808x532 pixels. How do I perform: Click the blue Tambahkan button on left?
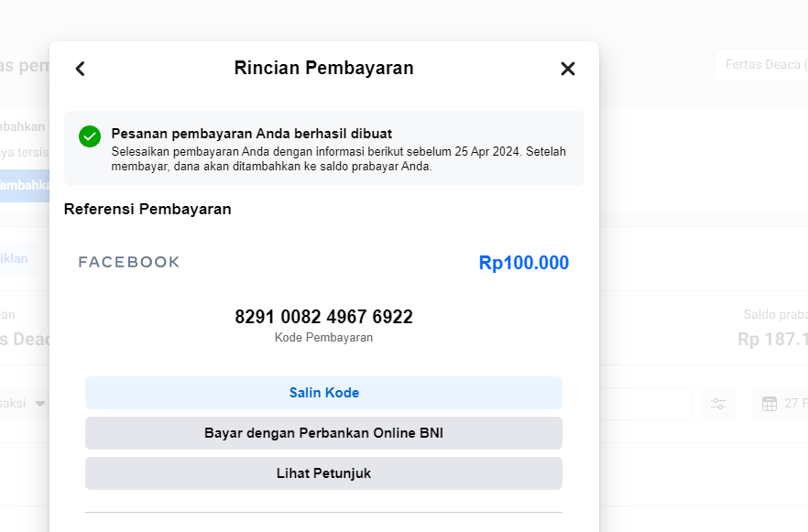pos(24,184)
